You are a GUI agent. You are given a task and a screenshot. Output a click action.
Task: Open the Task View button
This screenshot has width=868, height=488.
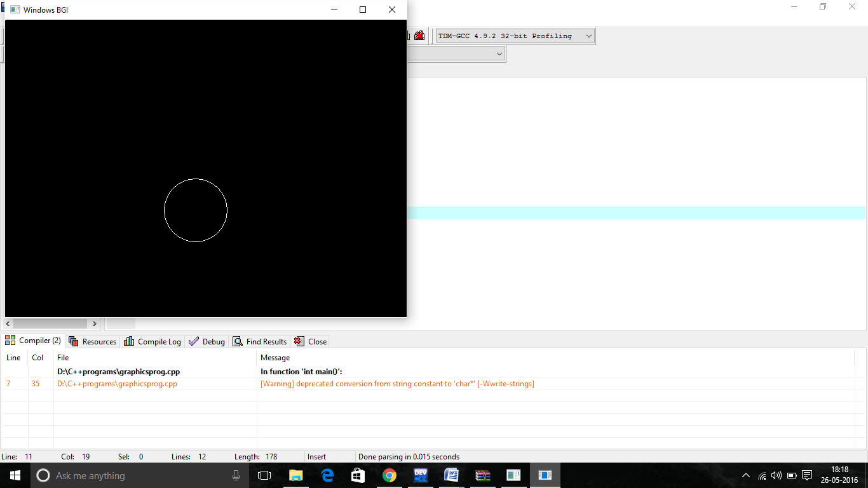coord(264,475)
